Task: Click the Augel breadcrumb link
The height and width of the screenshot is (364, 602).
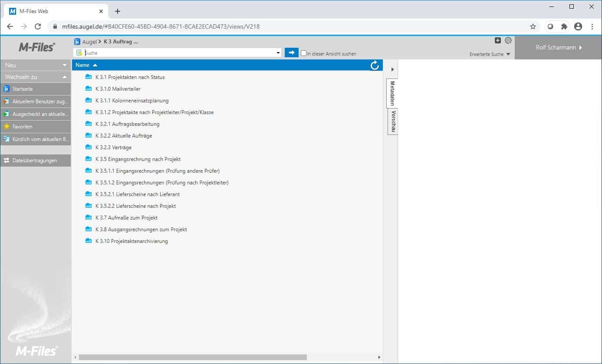Action: (x=89, y=42)
